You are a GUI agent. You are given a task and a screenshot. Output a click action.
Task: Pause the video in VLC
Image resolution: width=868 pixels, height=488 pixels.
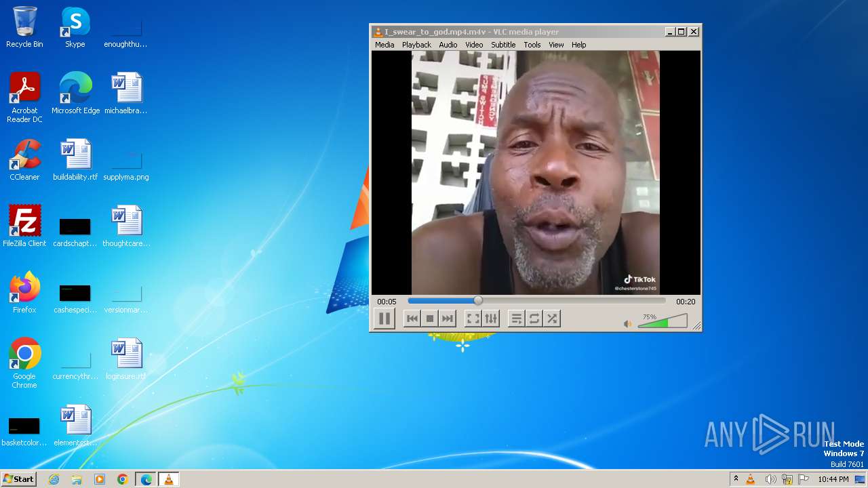coord(384,319)
